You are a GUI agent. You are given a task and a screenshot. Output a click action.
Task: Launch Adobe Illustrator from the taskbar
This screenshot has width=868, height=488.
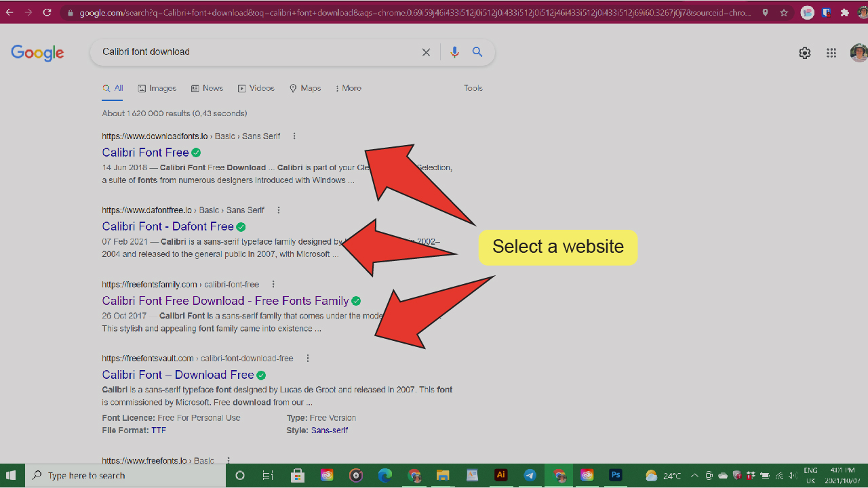click(x=501, y=475)
